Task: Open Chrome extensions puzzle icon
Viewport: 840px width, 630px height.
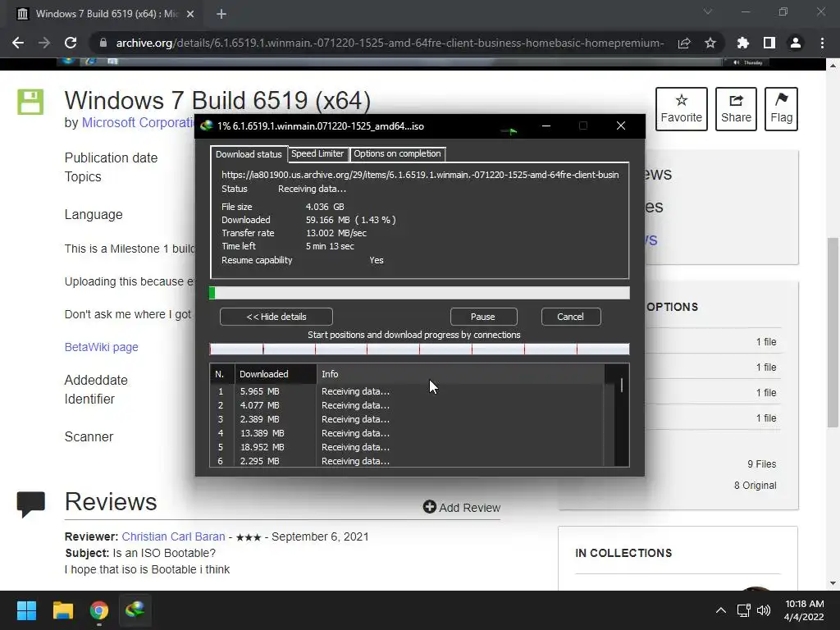Action: pos(743,43)
